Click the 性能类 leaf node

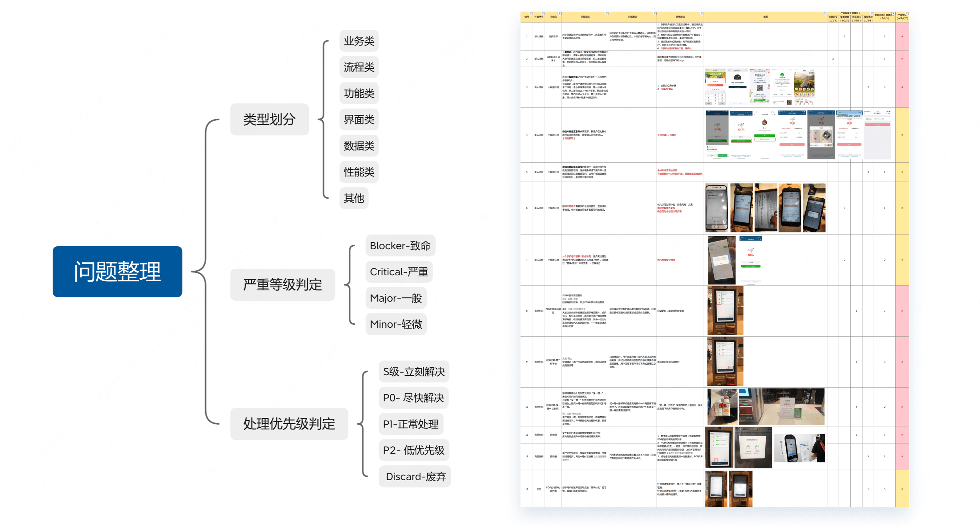(359, 172)
